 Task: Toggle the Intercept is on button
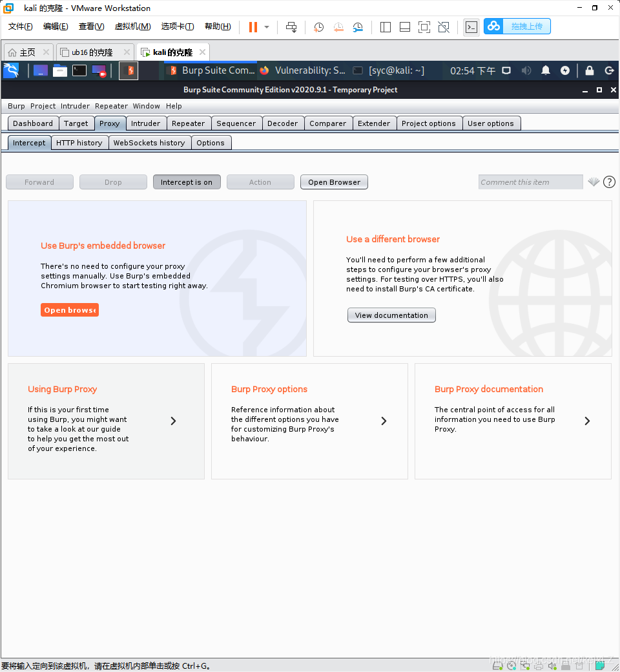[x=187, y=182]
